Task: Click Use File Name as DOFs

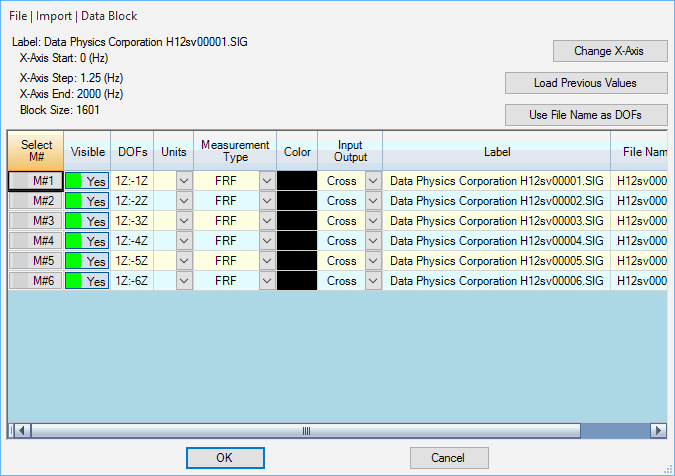Action: (x=586, y=115)
